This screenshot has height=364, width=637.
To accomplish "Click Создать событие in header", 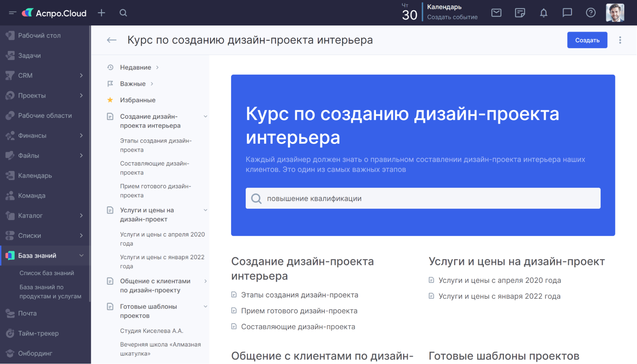I will tap(452, 17).
